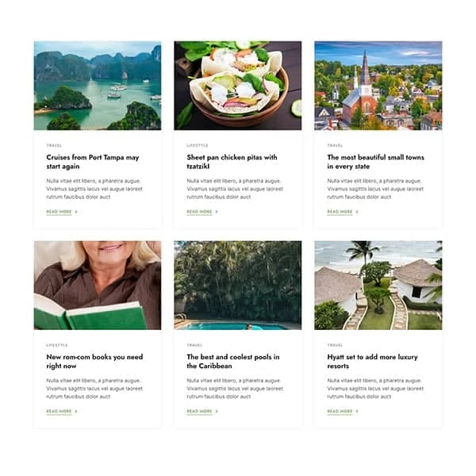Open The best and coolest pools headline
This screenshot has width=476, height=476.
click(x=233, y=361)
